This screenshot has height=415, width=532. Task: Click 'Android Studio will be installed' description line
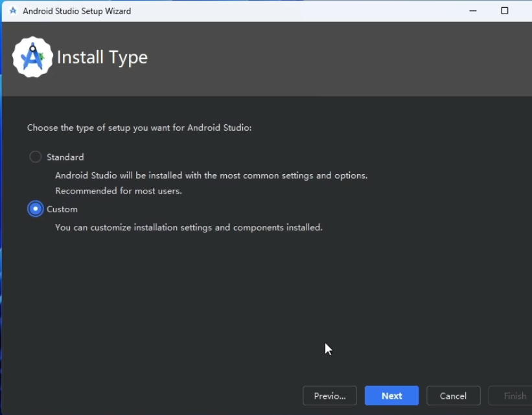click(x=211, y=175)
